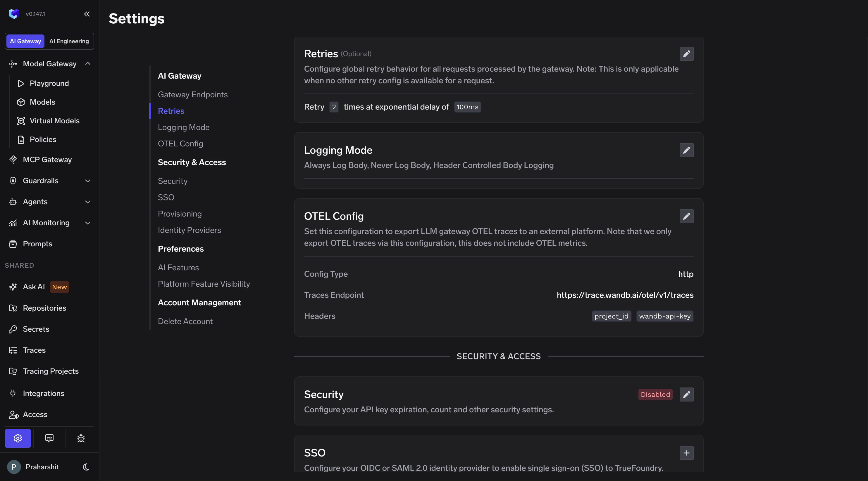Click the Prompts icon
Viewport: 868px width, 481px height.
[x=13, y=244]
